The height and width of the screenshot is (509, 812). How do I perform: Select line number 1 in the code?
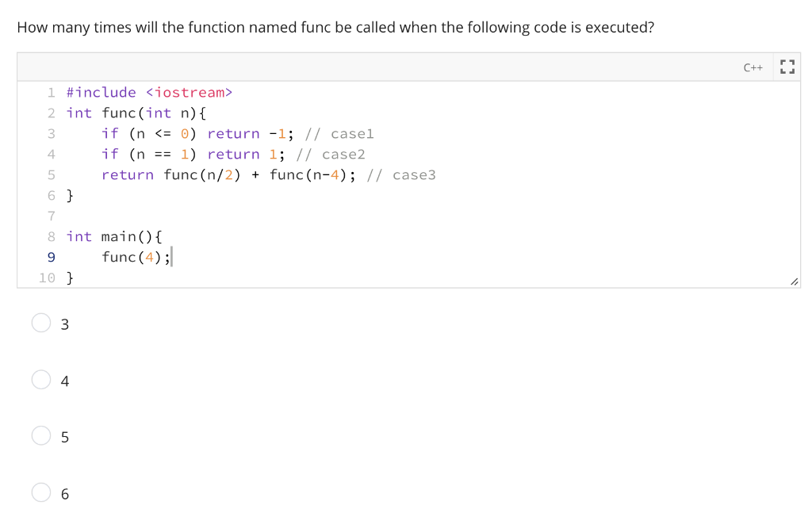[x=51, y=92]
